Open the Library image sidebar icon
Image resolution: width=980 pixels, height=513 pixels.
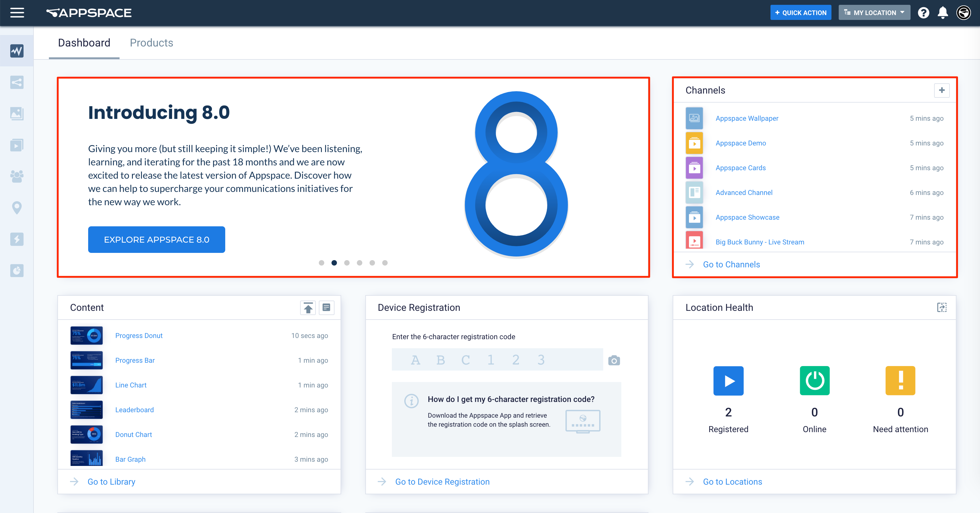pyautogui.click(x=17, y=113)
